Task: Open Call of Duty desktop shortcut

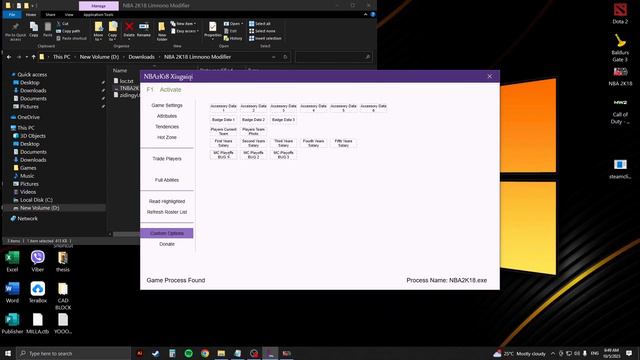Action: (x=620, y=111)
